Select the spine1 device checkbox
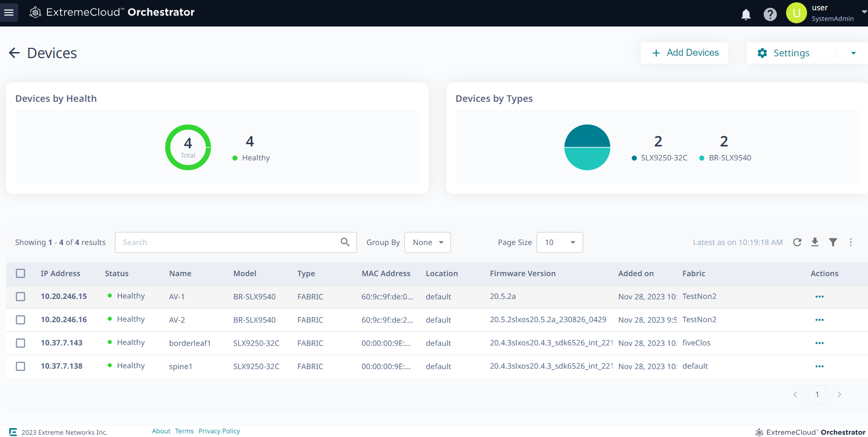This screenshot has height=437, width=868. click(x=20, y=366)
